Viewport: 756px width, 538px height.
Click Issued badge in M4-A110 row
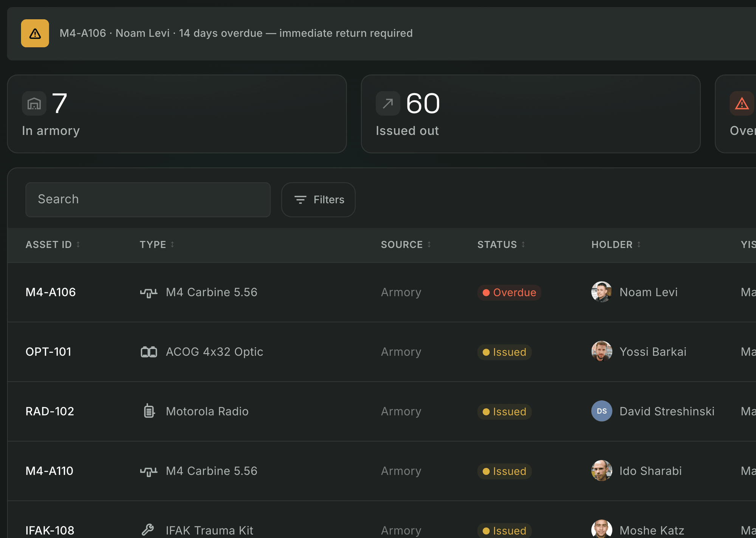point(504,471)
